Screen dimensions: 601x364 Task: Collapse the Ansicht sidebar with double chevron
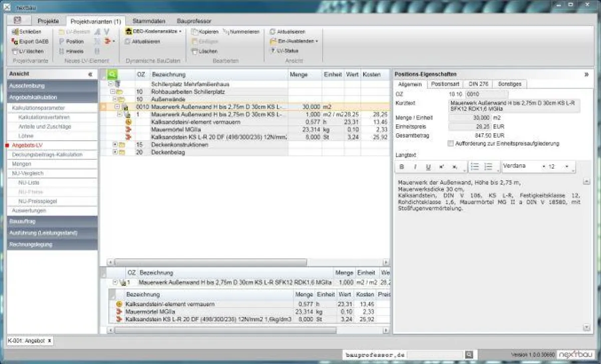pyautogui.click(x=90, y=74)
